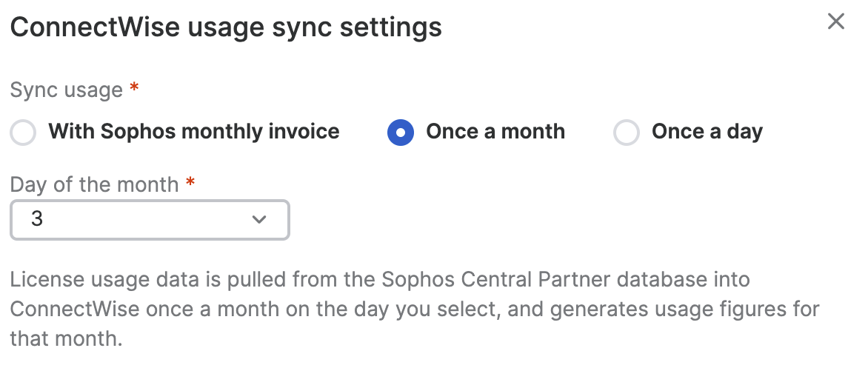Close the ConnectWise usage sync settings dialog
The image size is (868, 368).
(x=835, y=21)
